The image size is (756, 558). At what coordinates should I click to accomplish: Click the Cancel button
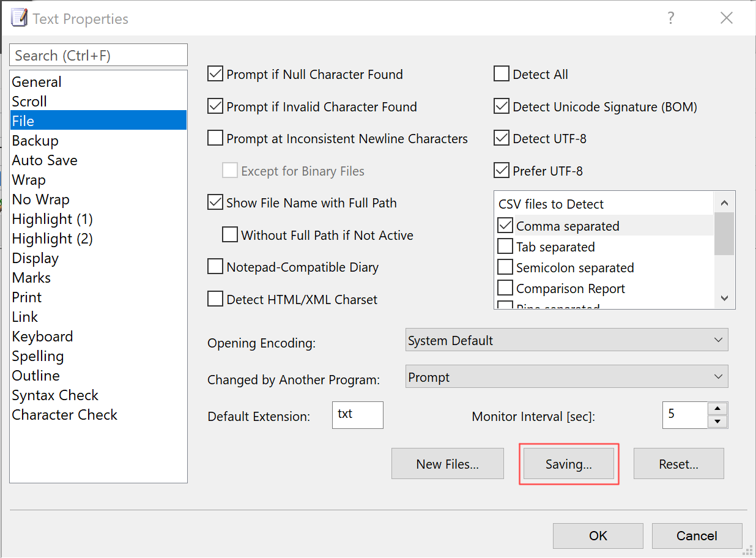pyautogui.click(x=697, y=536)
